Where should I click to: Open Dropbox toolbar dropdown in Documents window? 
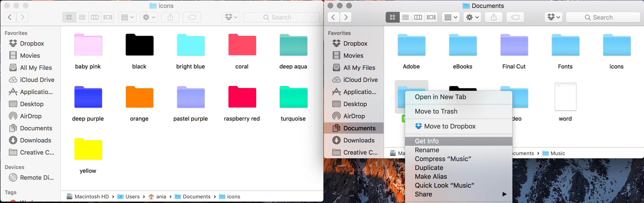click(x=553, y=17)
